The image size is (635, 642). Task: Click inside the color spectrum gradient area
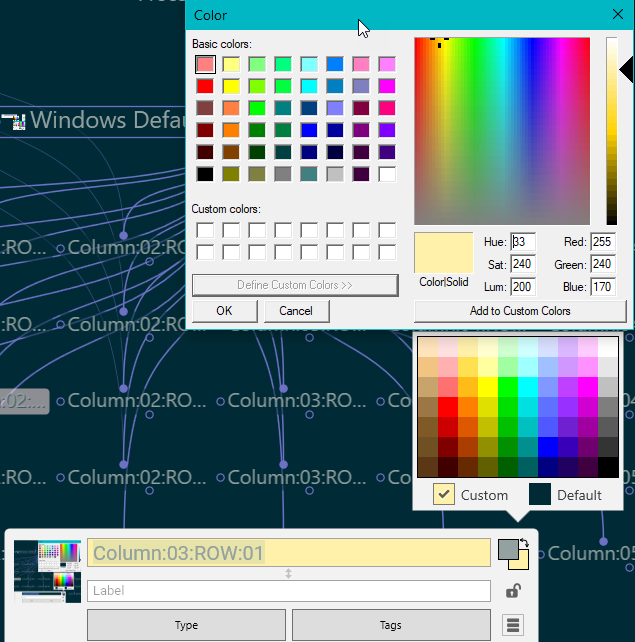coord(502,131)
